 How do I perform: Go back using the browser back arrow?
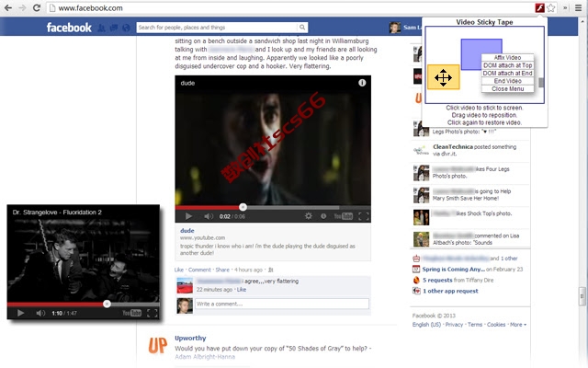[x=8, y=8]
